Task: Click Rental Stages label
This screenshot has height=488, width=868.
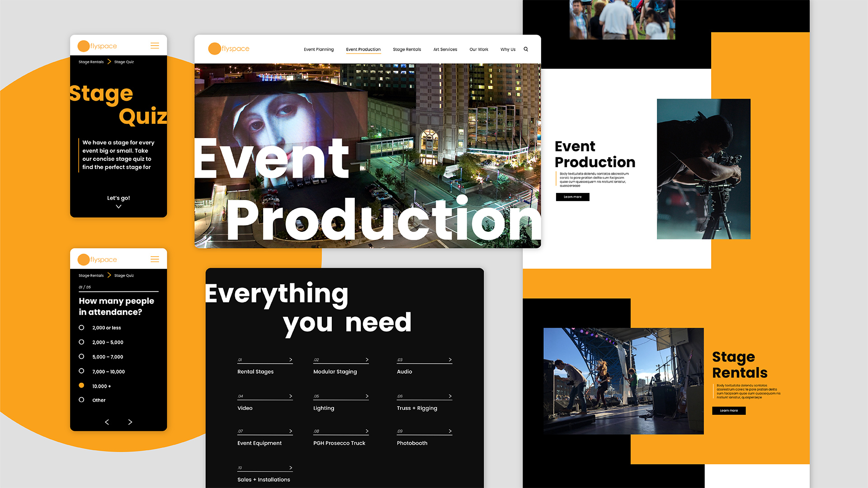Action: pos(255,371)
